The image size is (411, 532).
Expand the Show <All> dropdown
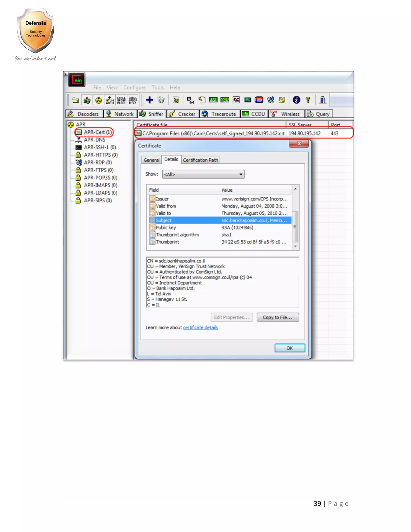203,174
